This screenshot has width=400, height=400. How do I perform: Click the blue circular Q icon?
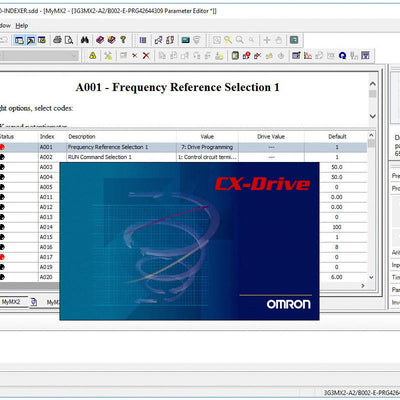pos(342,56)
